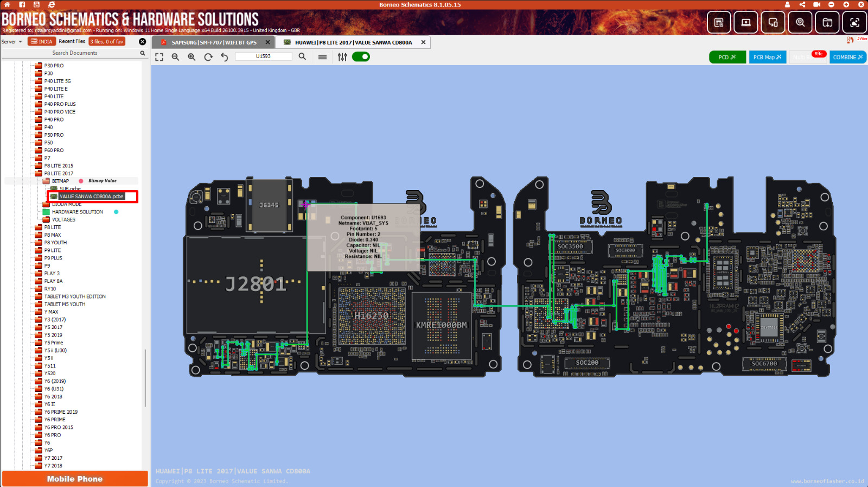Select HUAWEI P8 LITE 2017 VALUE SANWA tab
868x487 pixels.
353,42
